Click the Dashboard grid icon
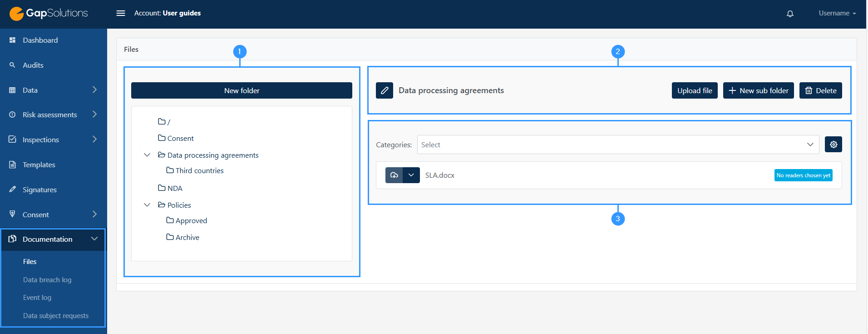868x334 pixels. coord(12,40)
